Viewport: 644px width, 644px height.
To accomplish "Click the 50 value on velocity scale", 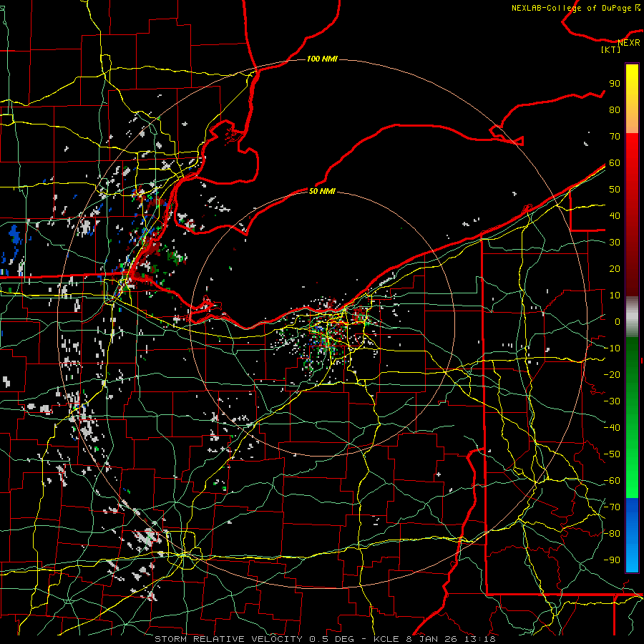I will pos(615,190).
